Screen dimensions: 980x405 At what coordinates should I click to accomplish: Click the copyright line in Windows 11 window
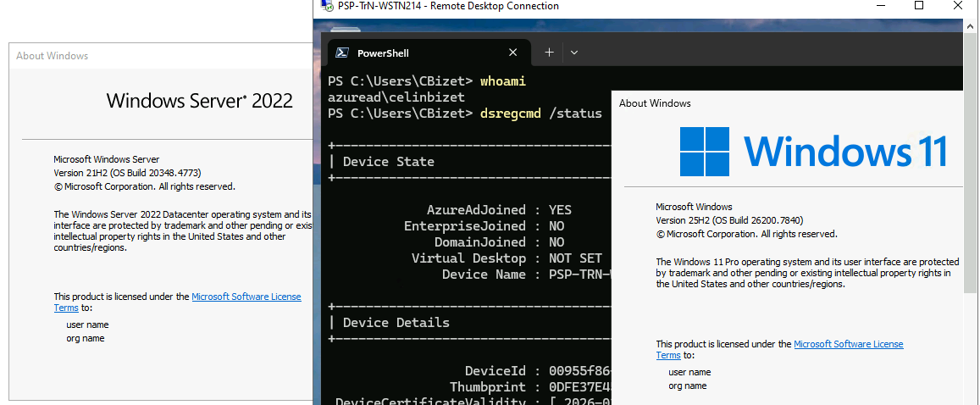pos(746,234)
